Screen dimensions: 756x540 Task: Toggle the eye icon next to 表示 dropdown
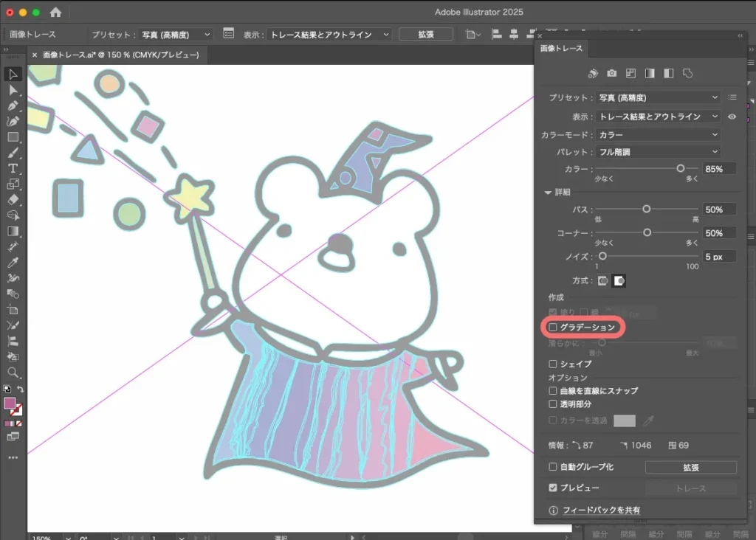click(x=732, y=117)
